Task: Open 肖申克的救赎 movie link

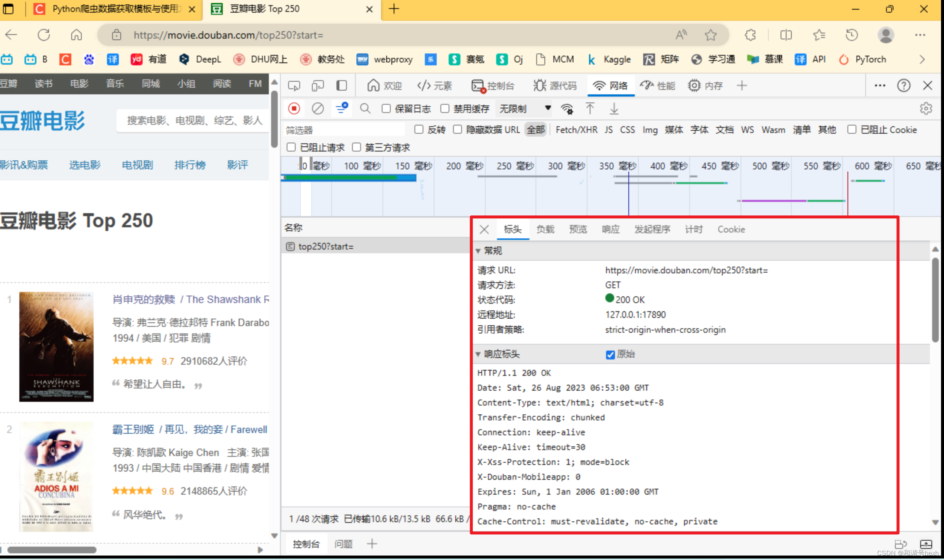Action: pyautogui.click(x=145, y=299)
